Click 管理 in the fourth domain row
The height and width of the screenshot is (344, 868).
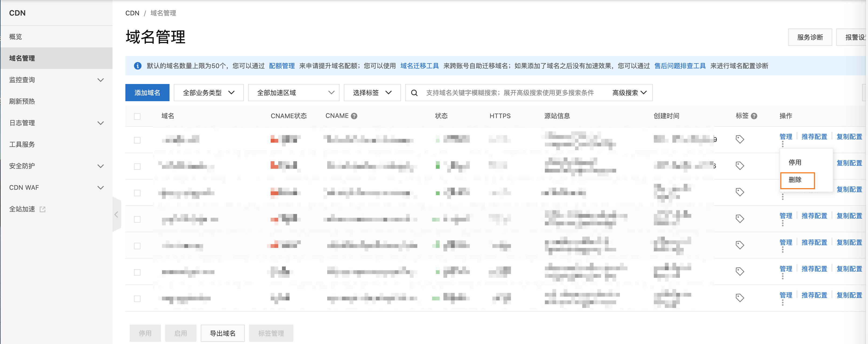786,216
